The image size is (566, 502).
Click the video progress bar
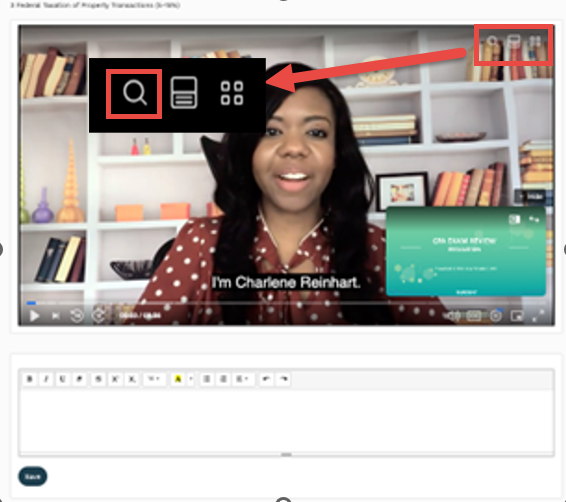click(286, 303)
